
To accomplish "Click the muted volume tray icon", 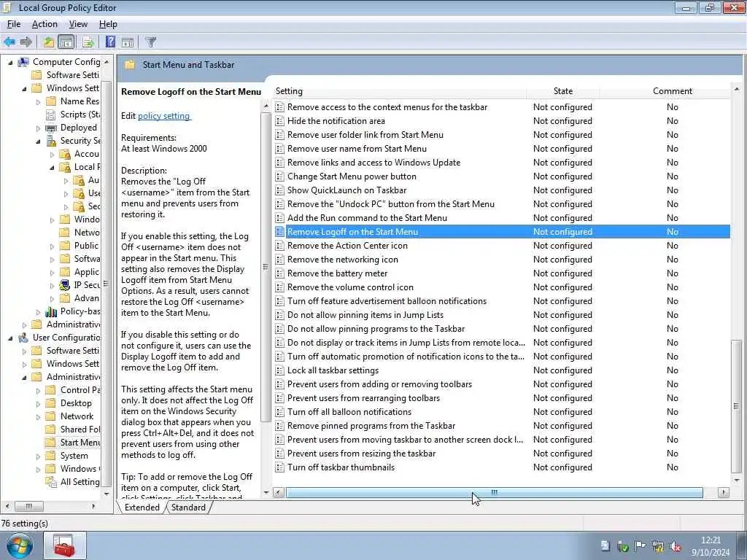I will pyautogui.click(x=676, y=547).
